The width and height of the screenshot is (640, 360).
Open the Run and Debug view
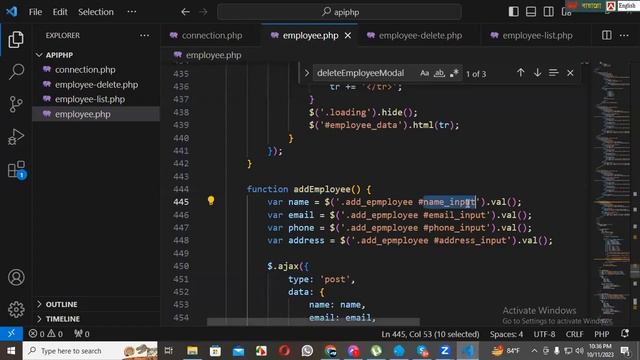pyautogui.click(x=16, y=137)
